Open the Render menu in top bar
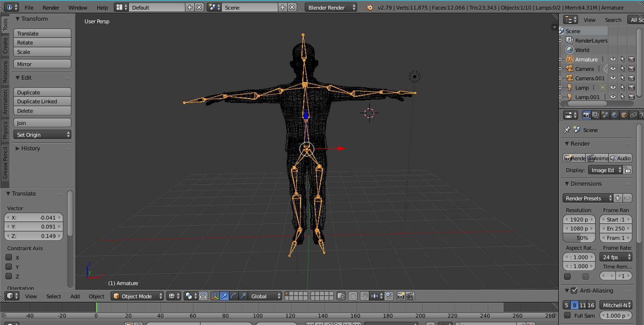 (x=51, y=7)
